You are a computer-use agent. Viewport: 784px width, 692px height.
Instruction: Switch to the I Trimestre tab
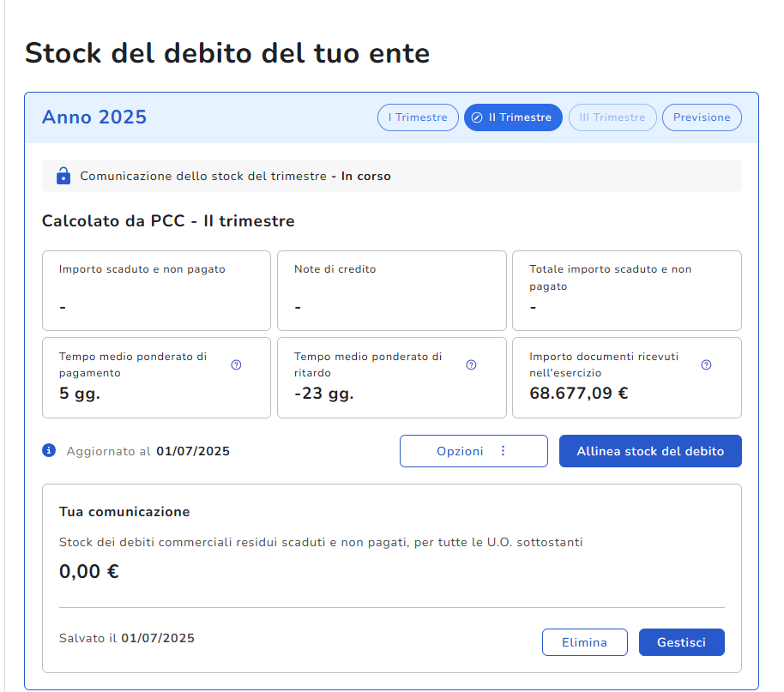tap(418, 117)
